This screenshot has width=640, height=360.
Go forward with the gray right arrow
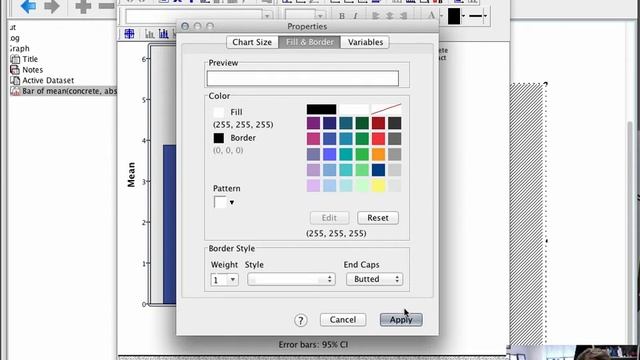(52, 6)
